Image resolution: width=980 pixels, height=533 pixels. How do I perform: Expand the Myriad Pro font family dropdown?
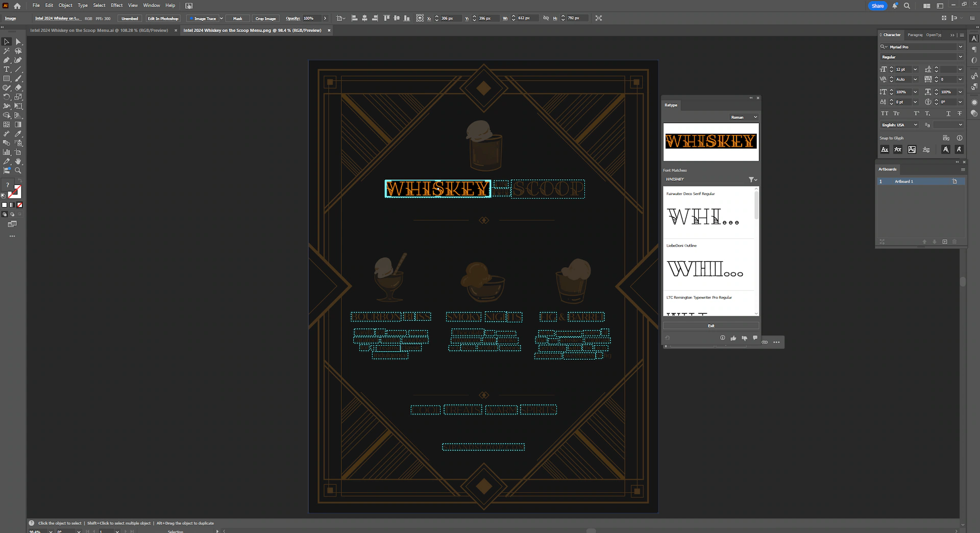click(x=960, y=47)
